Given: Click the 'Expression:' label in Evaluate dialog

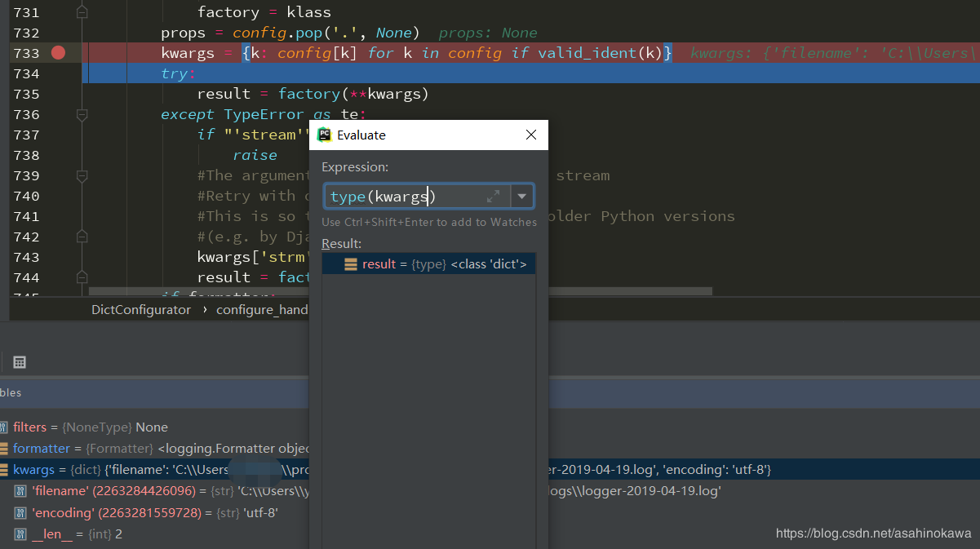Looking at the screenshot, I should pyautogui.click(x=355, y=167).
